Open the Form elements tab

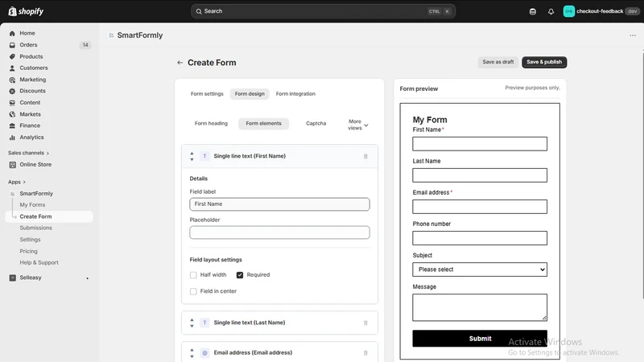tap(264, 124)
